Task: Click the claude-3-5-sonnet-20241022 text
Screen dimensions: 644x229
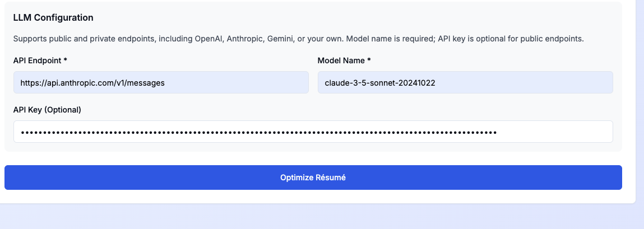Action: coord(380,83)
